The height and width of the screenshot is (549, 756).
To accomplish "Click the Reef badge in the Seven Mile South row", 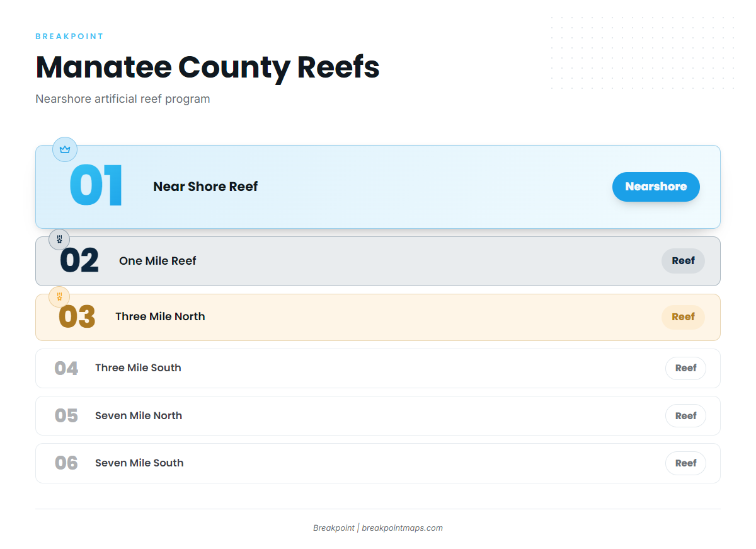I will [x=685, y=463].
